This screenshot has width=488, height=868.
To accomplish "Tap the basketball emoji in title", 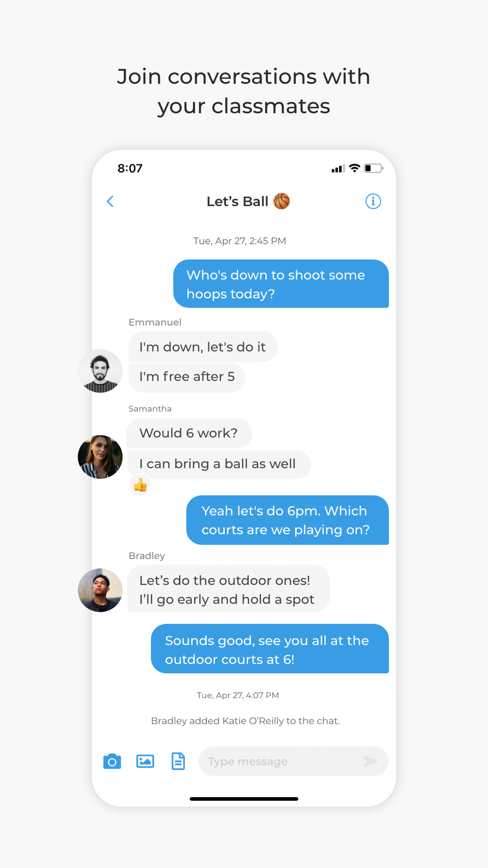I will [282, 201].
